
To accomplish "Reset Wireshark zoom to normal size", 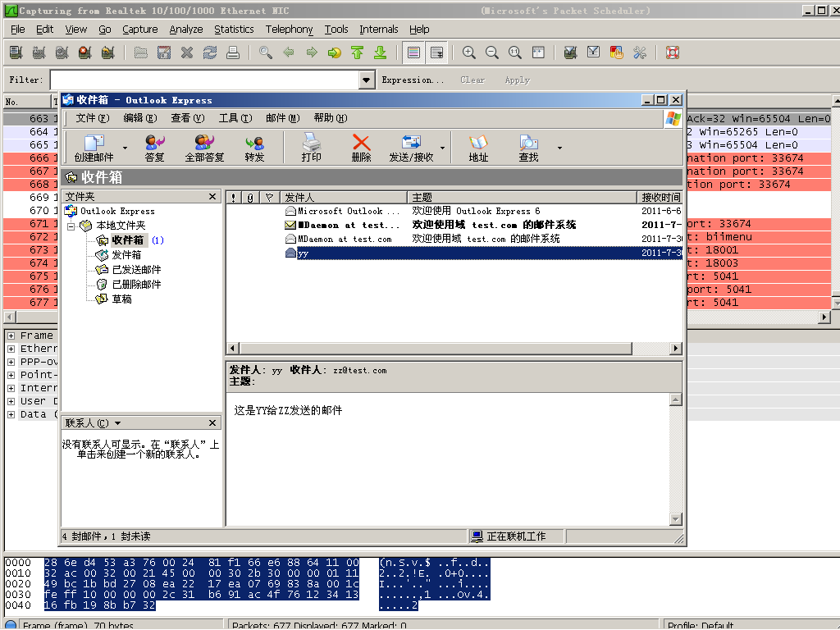I will click(515, 52).
